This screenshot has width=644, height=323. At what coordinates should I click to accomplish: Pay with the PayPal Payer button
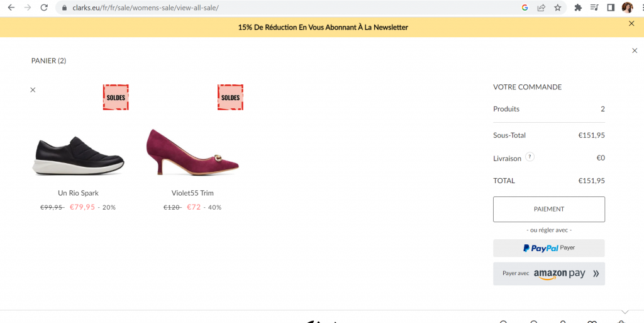(548, 248)
